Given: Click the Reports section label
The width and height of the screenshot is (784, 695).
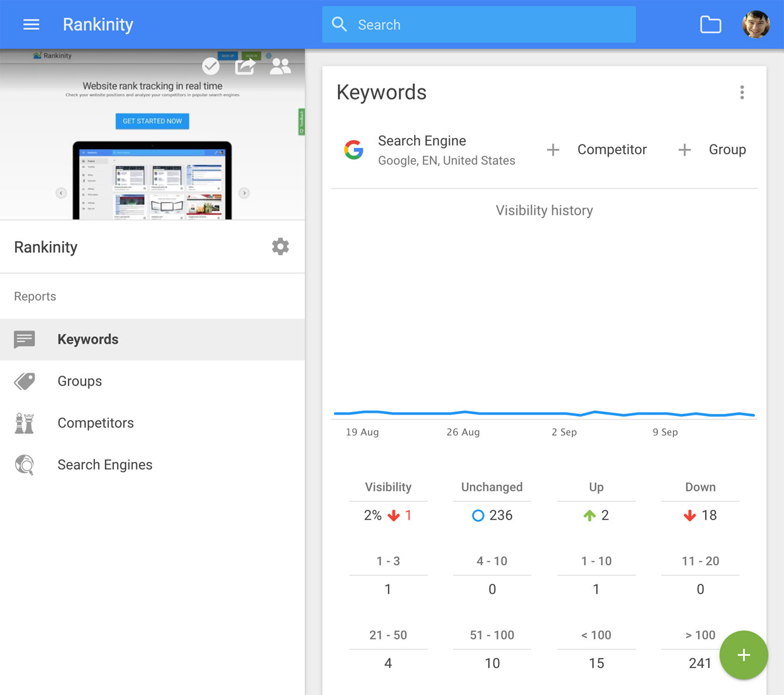Looking at the screenshot, I should coord(35,297).
